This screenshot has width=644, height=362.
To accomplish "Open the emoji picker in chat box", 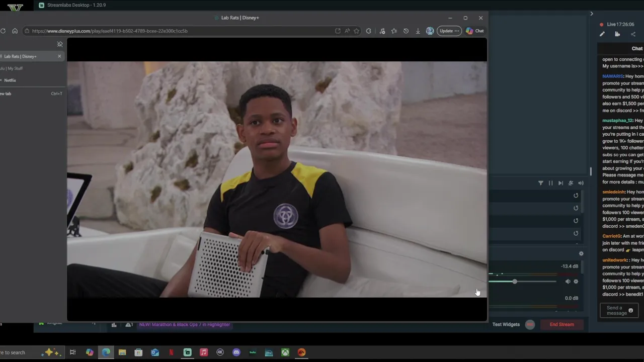I will coord(630,311).
